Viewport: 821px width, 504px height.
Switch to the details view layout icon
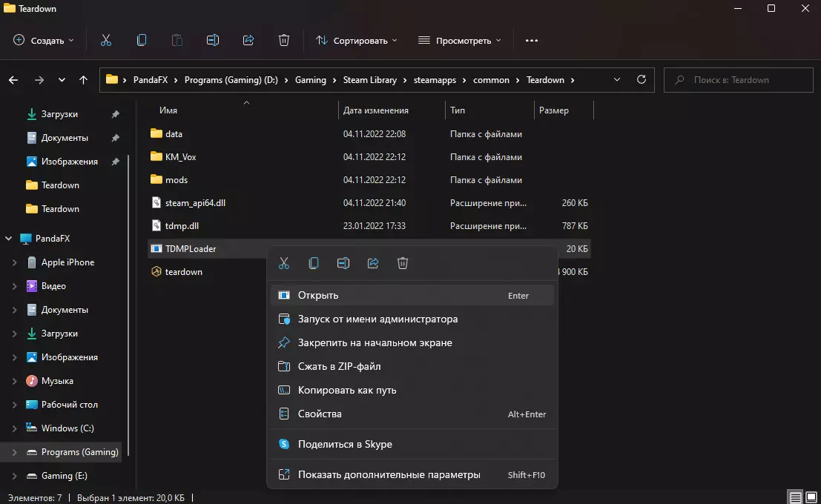795,497
